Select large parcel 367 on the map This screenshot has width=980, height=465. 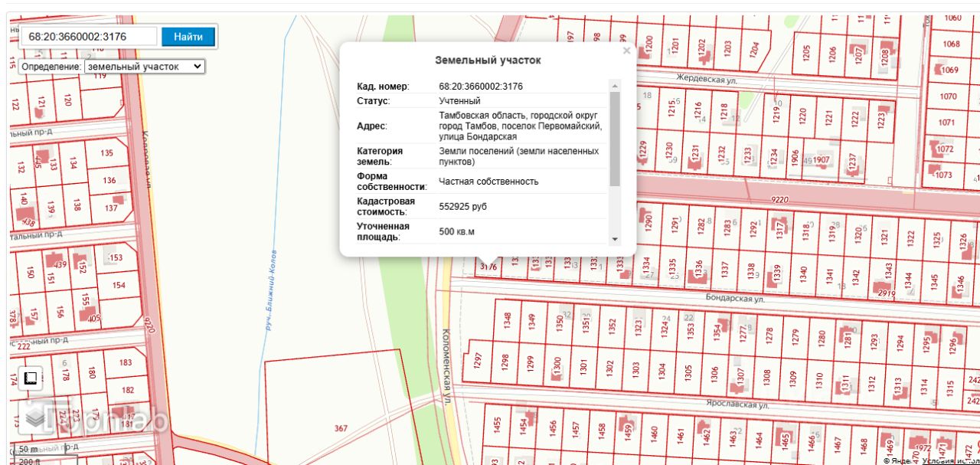tap(341, 428)
